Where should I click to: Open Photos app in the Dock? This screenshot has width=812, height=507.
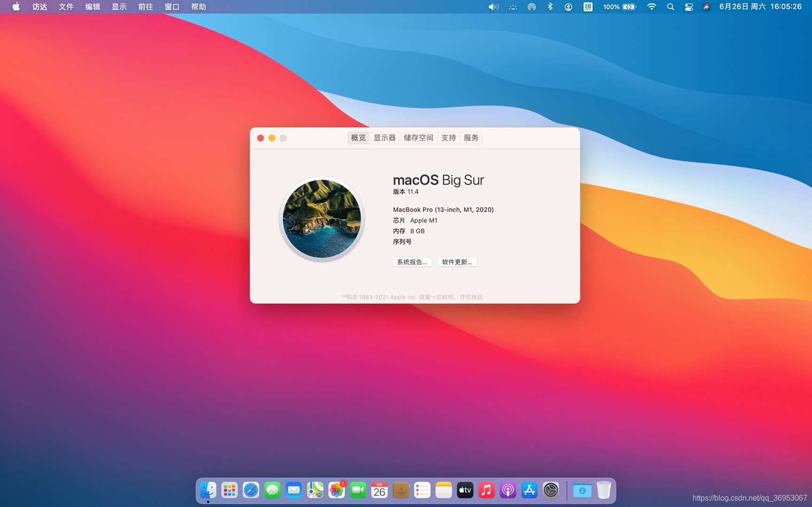336,490
